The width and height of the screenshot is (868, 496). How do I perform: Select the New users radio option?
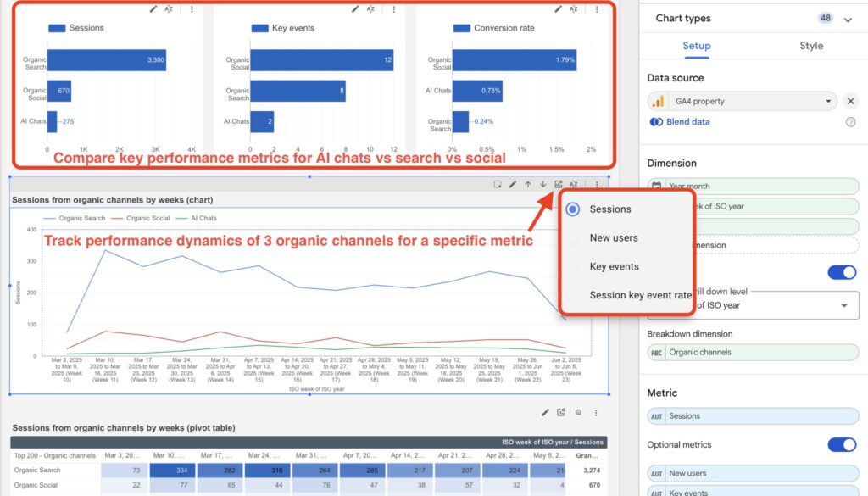point(574,237)
